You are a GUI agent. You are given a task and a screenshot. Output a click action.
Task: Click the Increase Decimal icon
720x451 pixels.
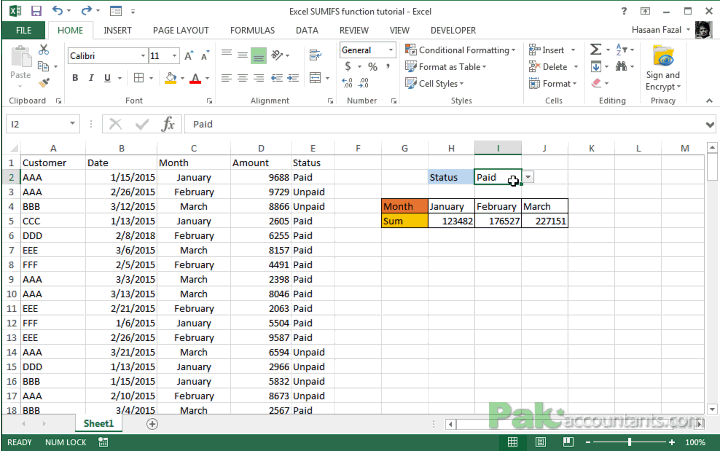click(347, 83)
